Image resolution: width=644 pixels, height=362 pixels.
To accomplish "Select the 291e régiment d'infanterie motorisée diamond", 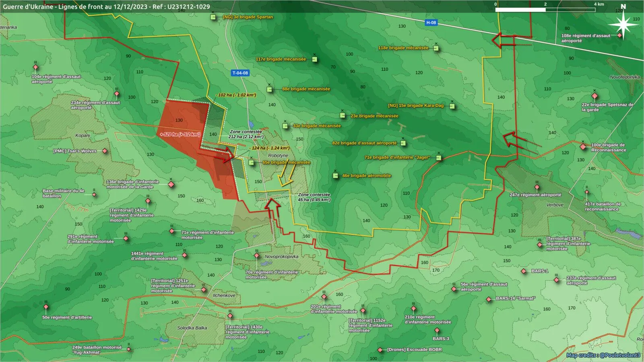I will pos(126,239).
